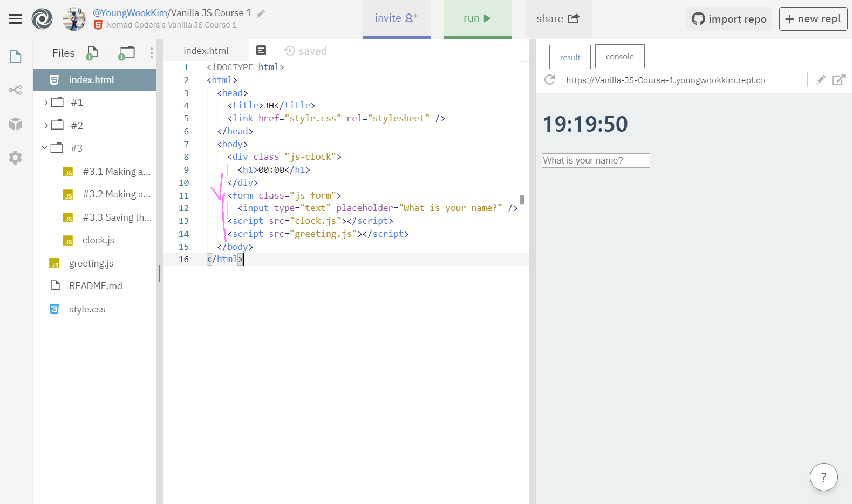The image size is (852, 504).
Task: Refresh the result preview
Action: [549, 80]
